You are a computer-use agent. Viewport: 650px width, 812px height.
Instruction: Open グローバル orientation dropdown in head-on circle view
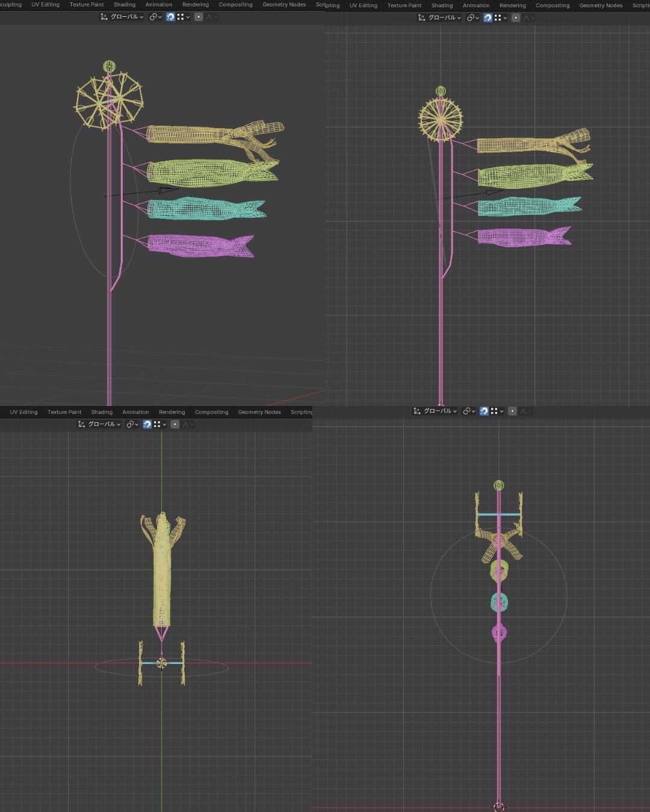coord(435,411)
